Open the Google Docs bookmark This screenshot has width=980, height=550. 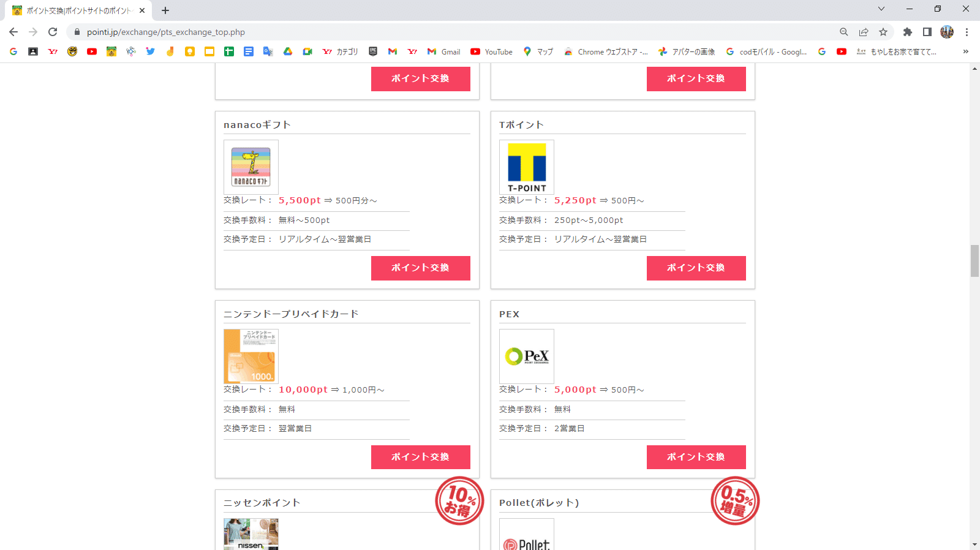(249, 51)
